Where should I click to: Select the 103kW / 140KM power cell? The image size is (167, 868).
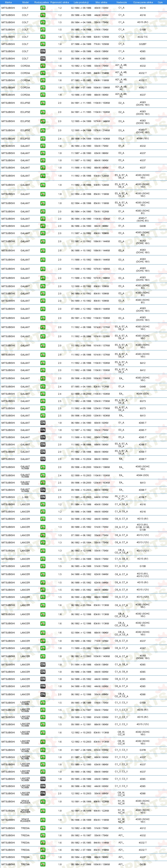point(101,656)
